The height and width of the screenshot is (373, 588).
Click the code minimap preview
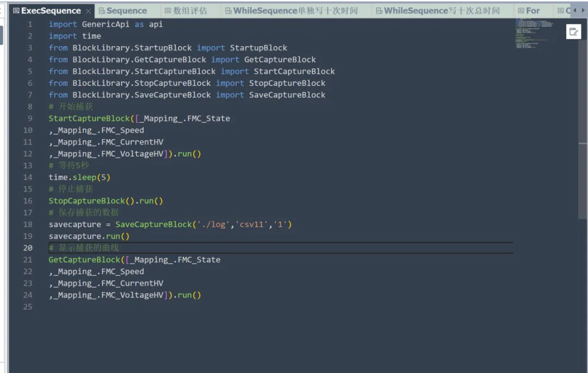pyautogui.click(x=534, y=34)
